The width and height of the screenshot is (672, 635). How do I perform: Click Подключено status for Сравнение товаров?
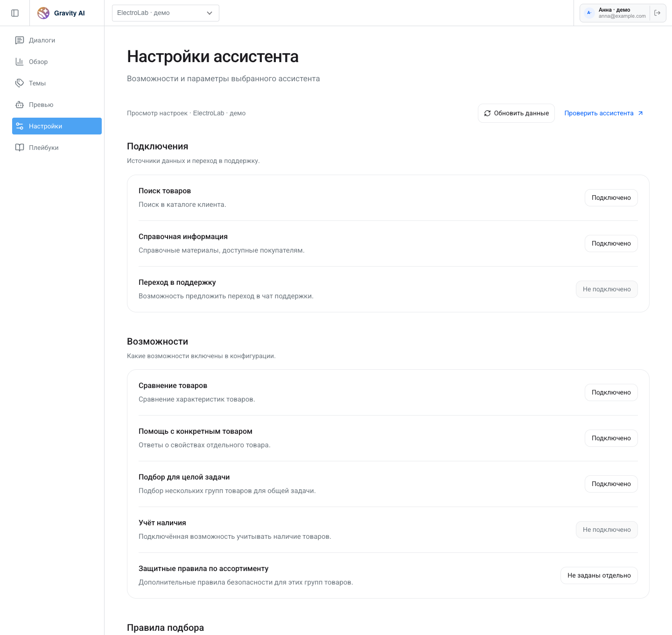pos(611,393)
